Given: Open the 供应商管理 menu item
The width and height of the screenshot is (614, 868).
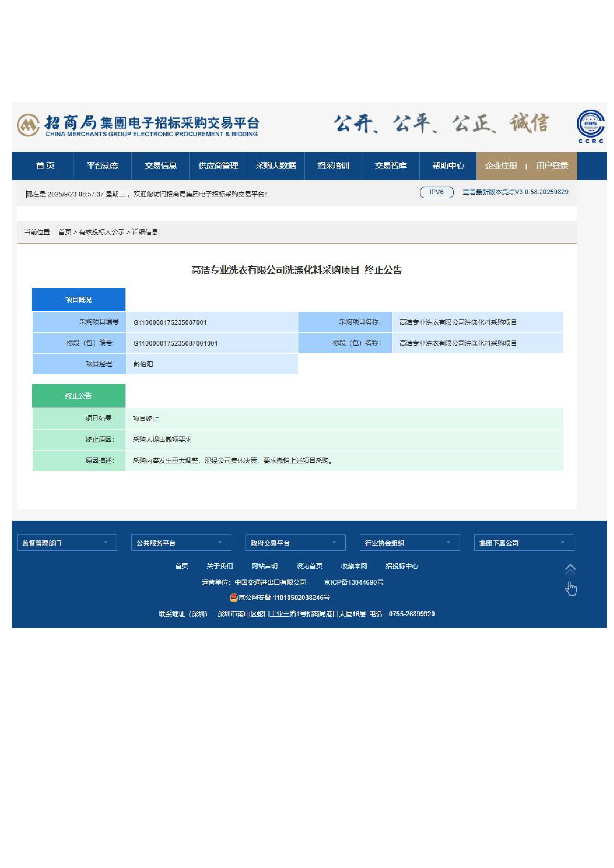Looking at the screenshot, I should 218,166.
